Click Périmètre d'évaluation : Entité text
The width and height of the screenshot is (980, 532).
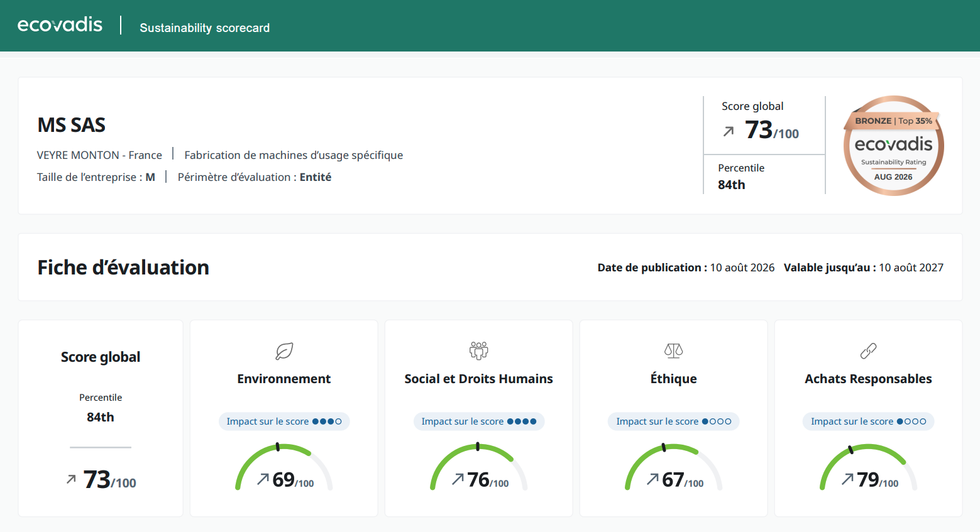pyautogui.click(x=255, y=177)
